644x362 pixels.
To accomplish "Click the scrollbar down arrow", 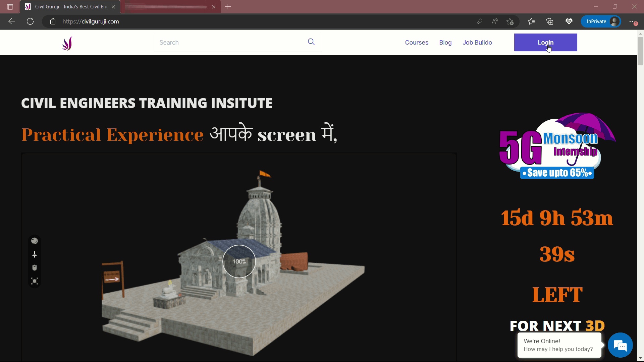I will 640,358.
